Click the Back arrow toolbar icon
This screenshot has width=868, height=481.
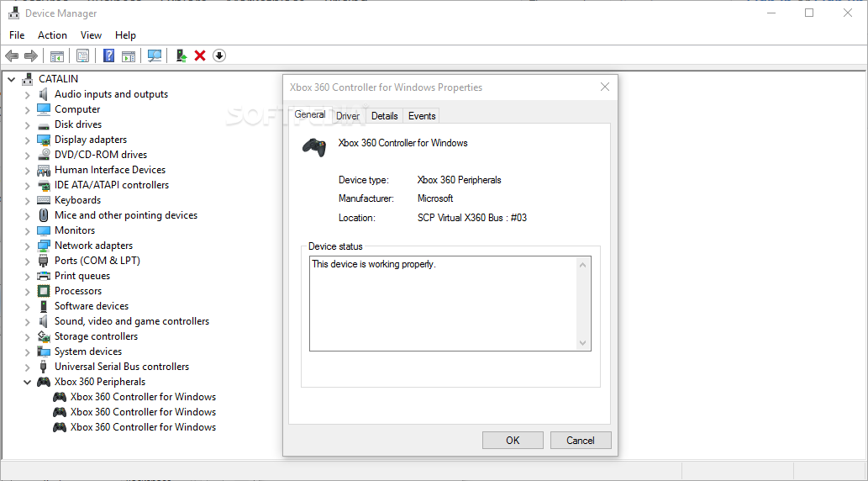click(12, 55)
